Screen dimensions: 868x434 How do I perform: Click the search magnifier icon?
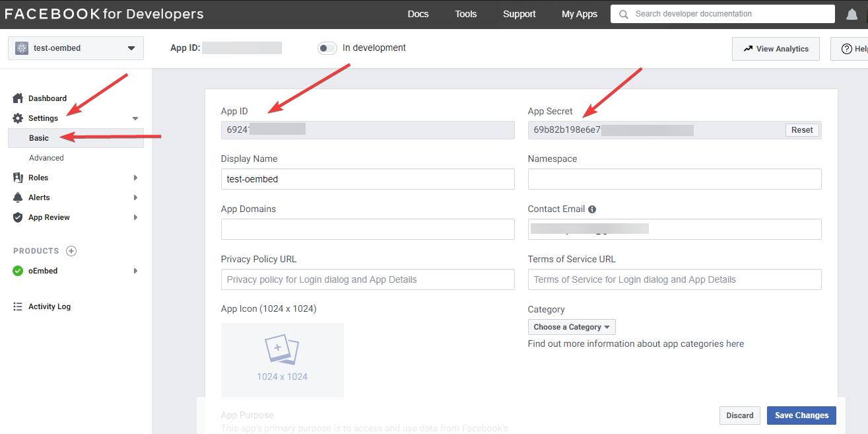623,14
